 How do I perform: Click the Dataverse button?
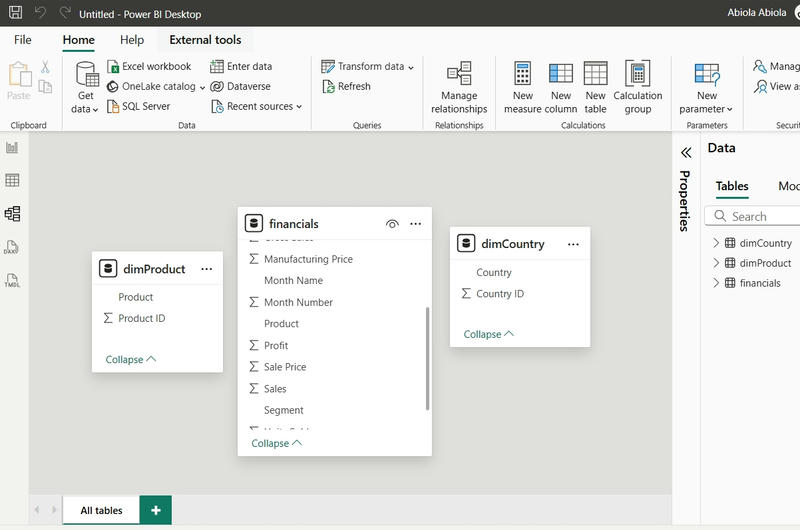[x=240, y=86]
